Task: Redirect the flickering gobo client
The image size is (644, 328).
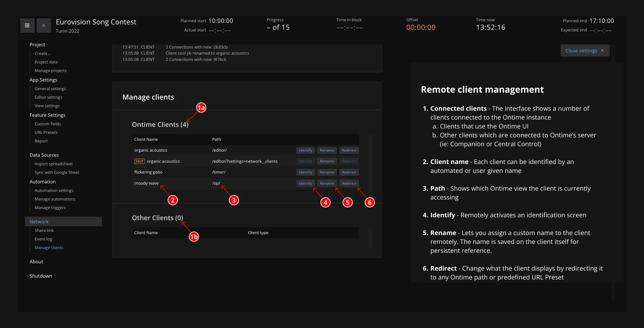Action: (349, 172)
